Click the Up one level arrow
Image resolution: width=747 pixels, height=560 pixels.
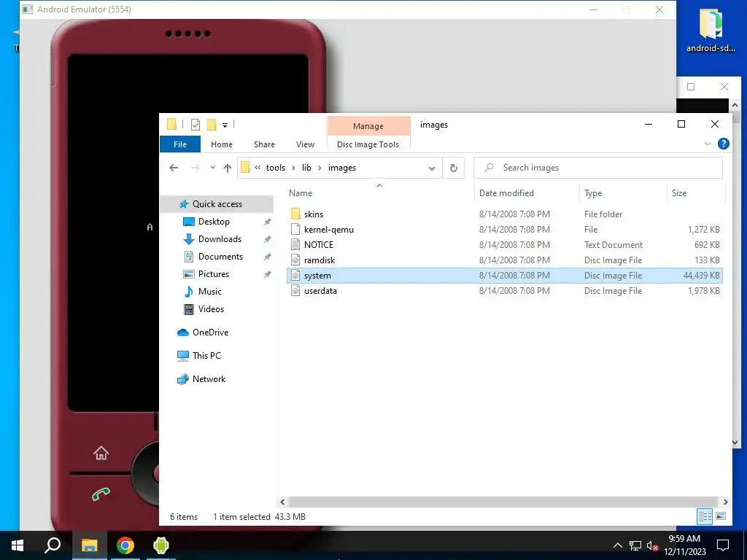[228, 168]
